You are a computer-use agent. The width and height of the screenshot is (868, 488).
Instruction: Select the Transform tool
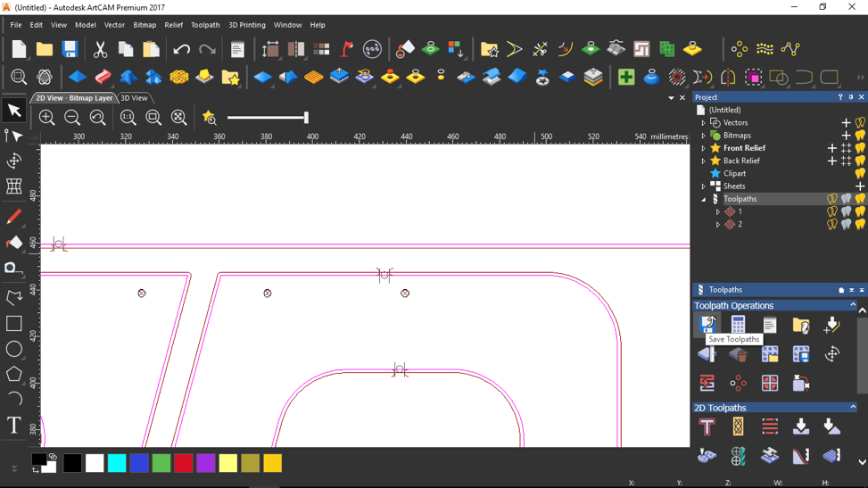click(x=14, y=161)
